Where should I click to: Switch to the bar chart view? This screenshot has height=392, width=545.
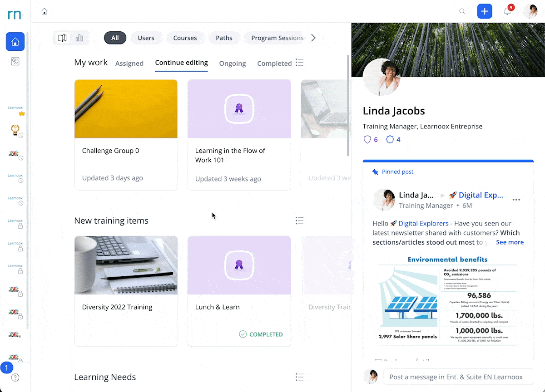pyautogui.click(x=79, y=38)
